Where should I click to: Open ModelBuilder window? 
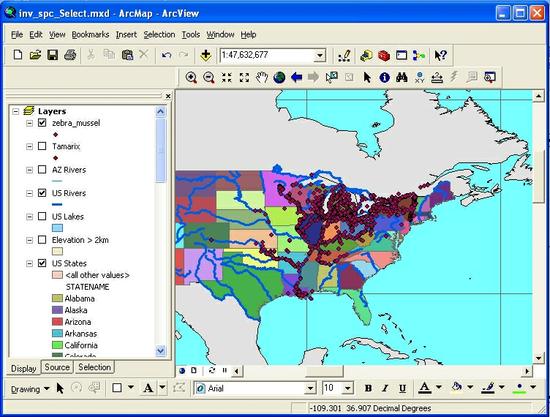click(x=419, y=55)
